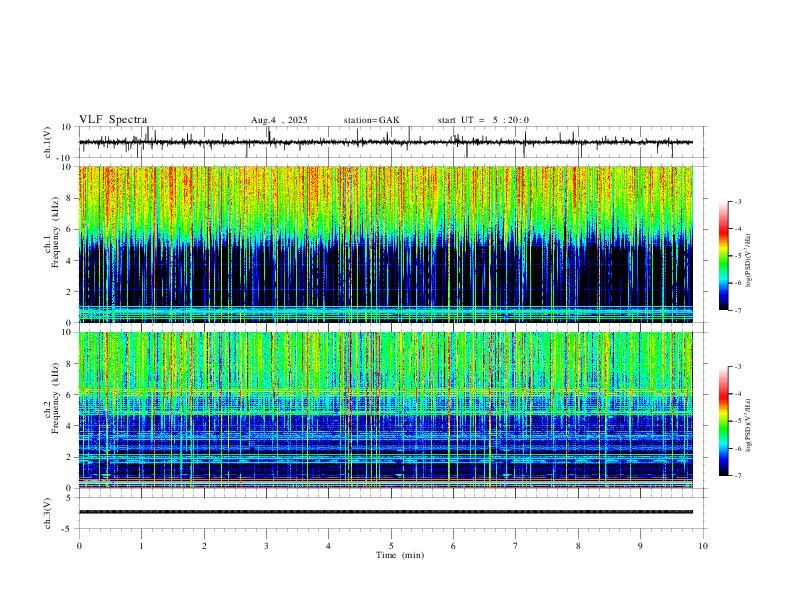
Task: Click the "VLF Spectra" title text
Action: coord(113,120)
